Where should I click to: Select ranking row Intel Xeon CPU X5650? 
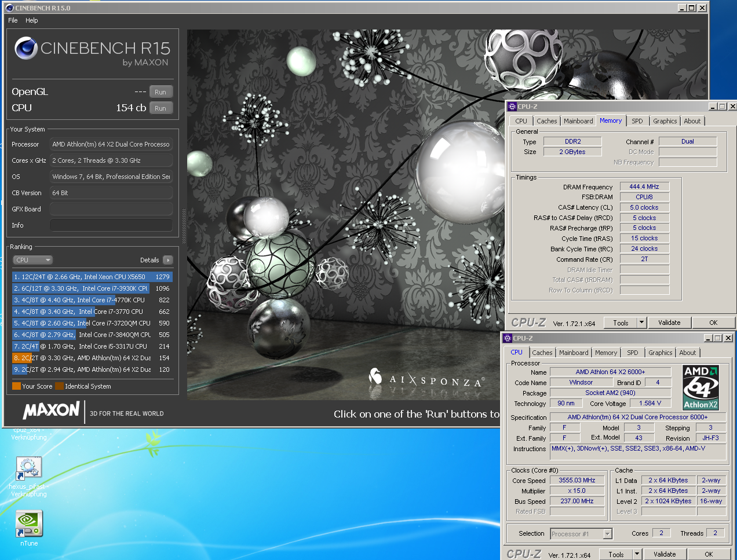point(92,277)
